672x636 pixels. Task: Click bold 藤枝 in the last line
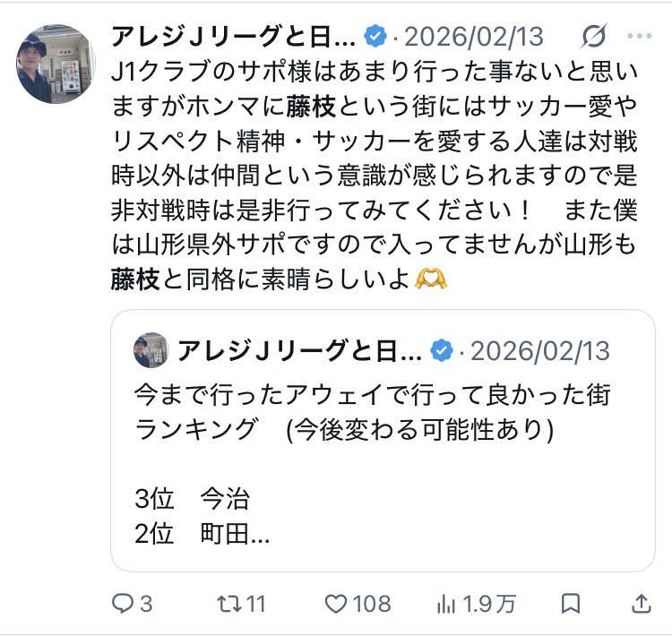(135, 279)
